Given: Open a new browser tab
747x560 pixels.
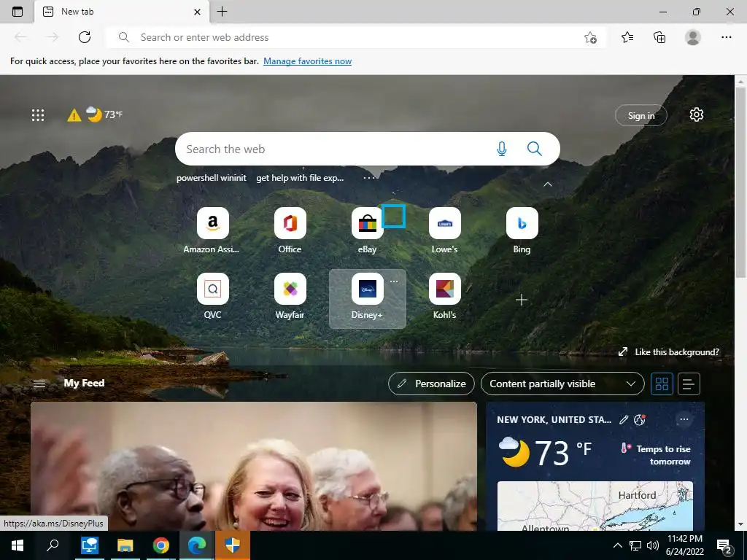Looking at the screenshot, I should click(x=222, y=12).
